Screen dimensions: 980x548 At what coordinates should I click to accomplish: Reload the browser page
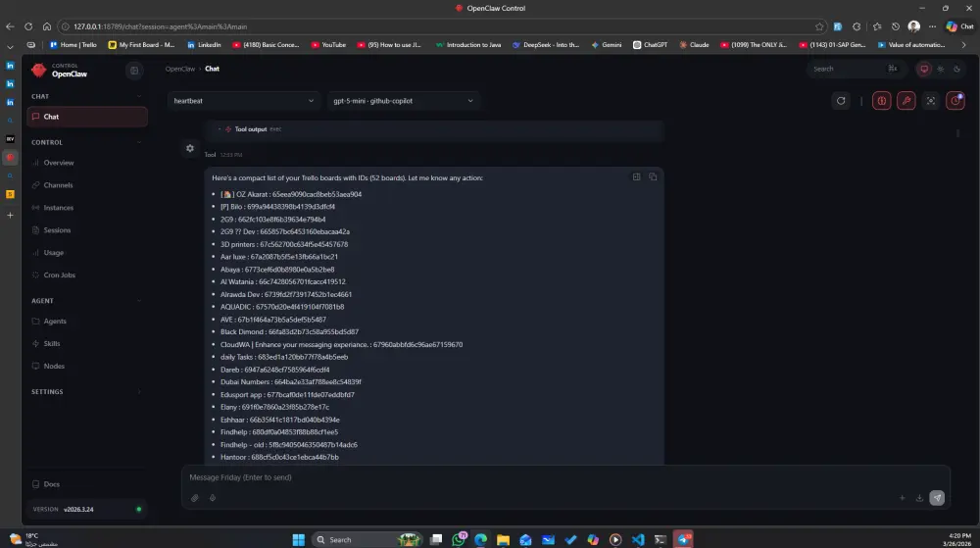tap(28, 26)
